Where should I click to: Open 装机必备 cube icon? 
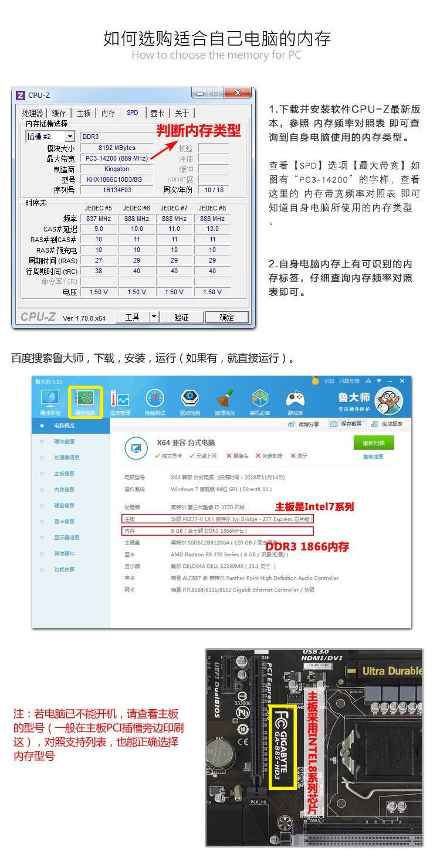(259, 403)
